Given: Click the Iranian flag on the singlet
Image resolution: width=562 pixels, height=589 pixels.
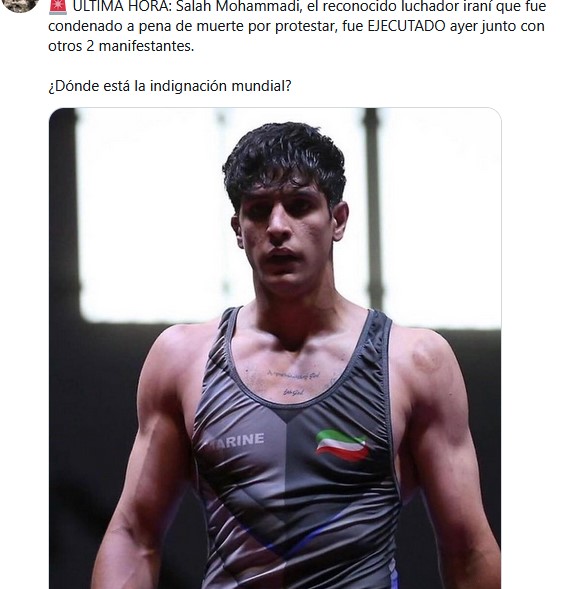Looking at the screenshot, I should [x=342, y=445].
